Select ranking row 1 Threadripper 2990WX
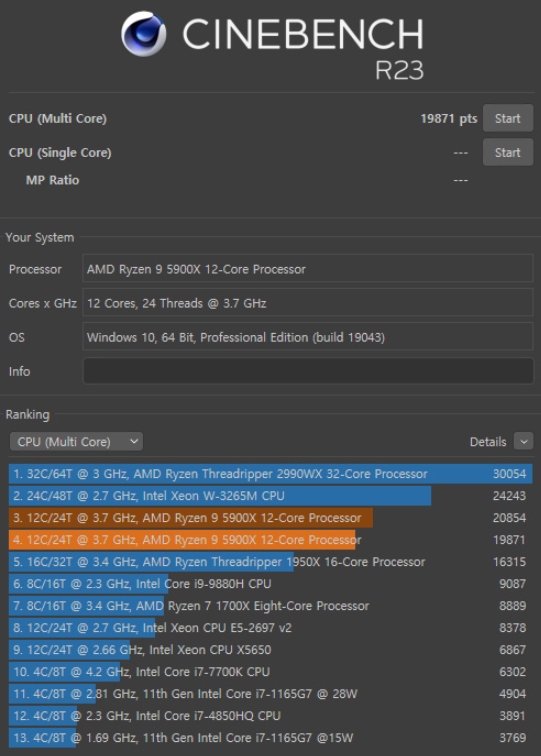 coord(270,474)
